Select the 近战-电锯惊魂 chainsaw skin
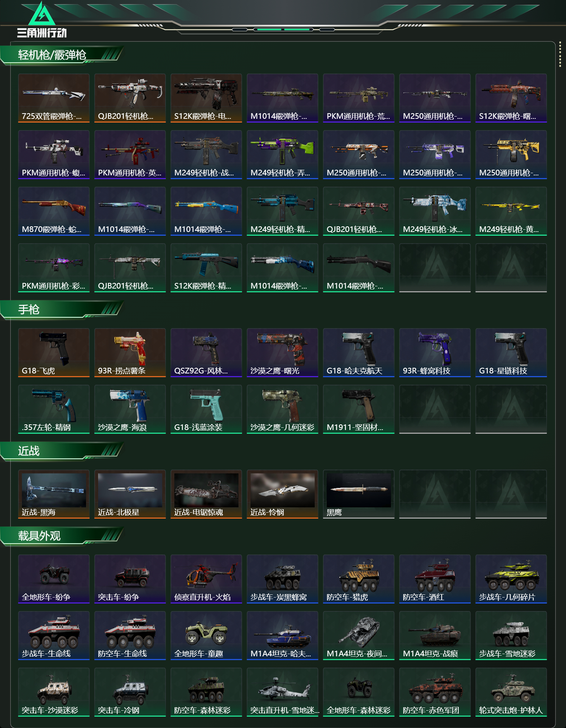566x728 pixels. point(206,494)
